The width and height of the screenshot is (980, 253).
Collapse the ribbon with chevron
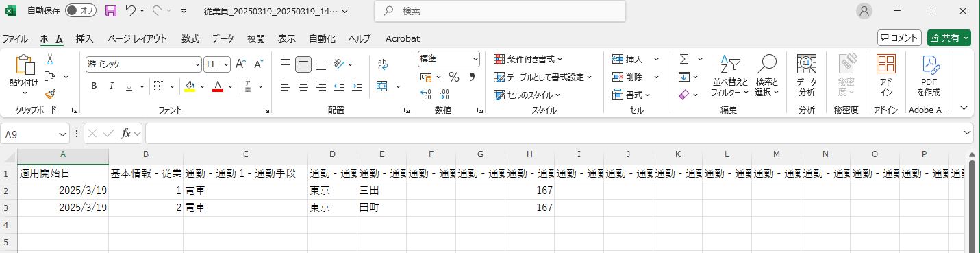point(964,108)
